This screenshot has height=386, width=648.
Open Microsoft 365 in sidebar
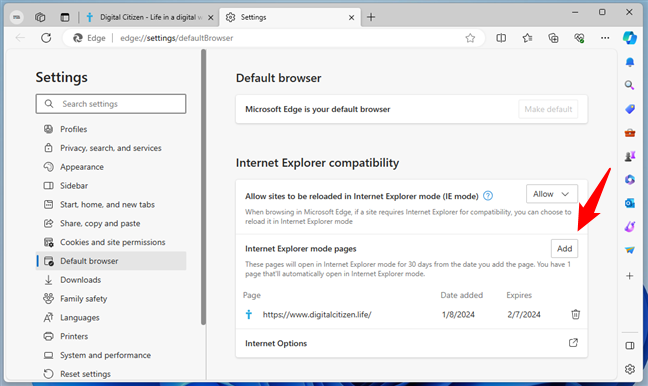pyautogui.click(x=630, y=180)
